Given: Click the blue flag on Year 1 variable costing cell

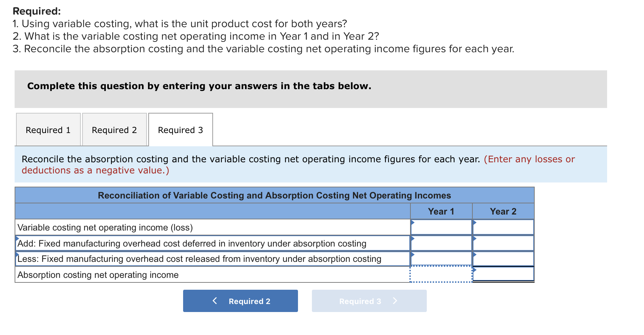Looking at the screenshot, I should [x=412, y=222].
